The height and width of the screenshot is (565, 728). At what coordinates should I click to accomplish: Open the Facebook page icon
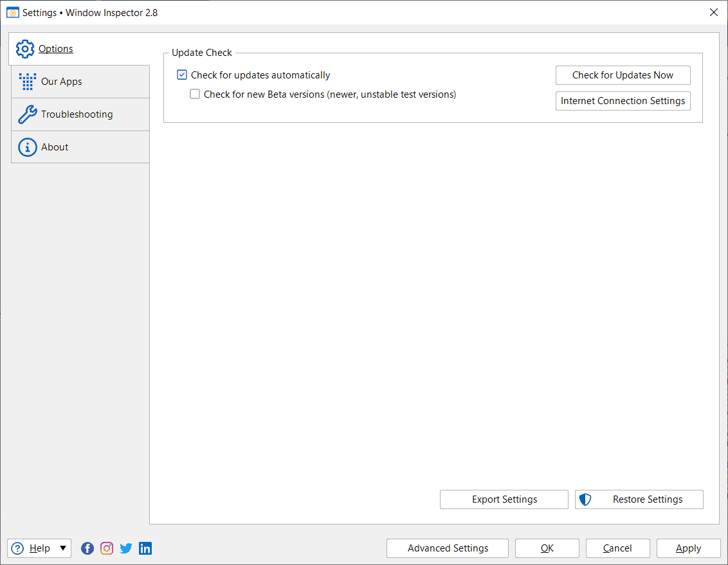pyautogui.click(x=87, y=548)
